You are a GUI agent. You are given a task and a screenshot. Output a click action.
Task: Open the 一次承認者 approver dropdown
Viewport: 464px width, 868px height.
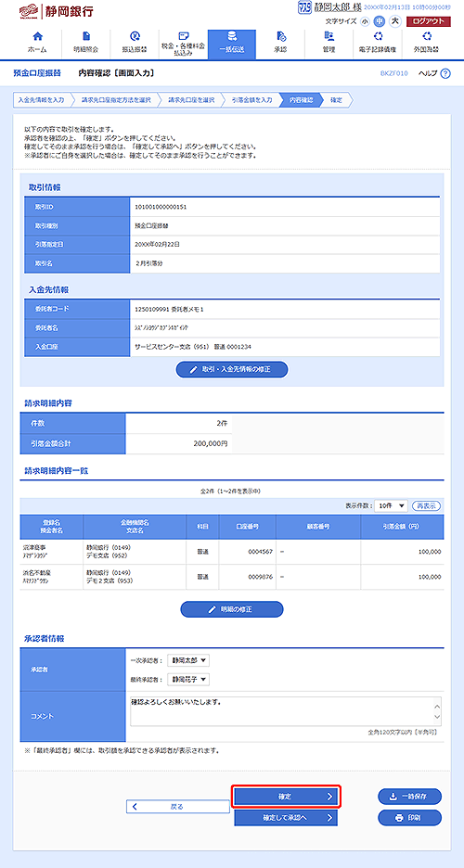tap(188, 660)
